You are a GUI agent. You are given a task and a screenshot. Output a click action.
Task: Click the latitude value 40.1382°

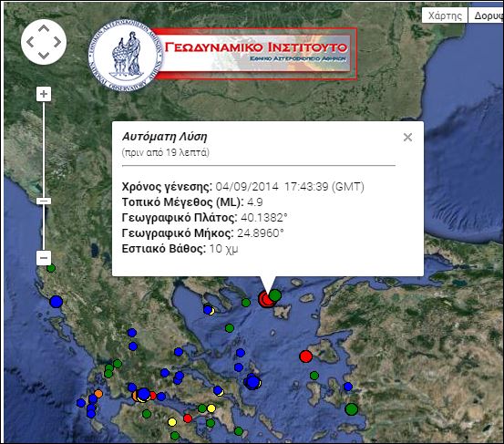click(x=264, y=218)
